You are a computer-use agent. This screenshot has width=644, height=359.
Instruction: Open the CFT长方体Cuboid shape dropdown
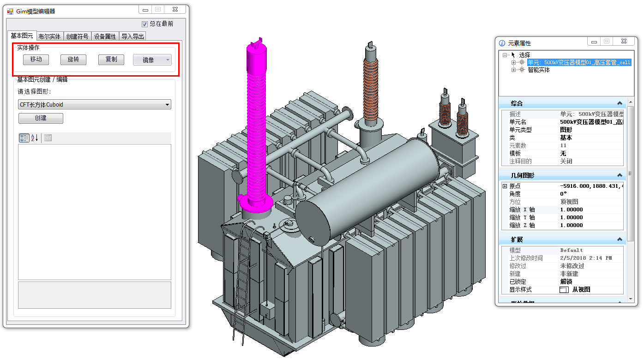tap(95, 105)
